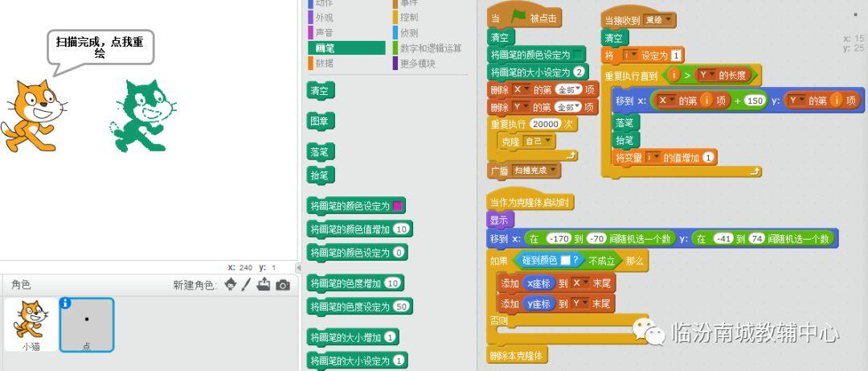Edit value 2 in script 将画笔的大小设定为 block

[579, 72]
